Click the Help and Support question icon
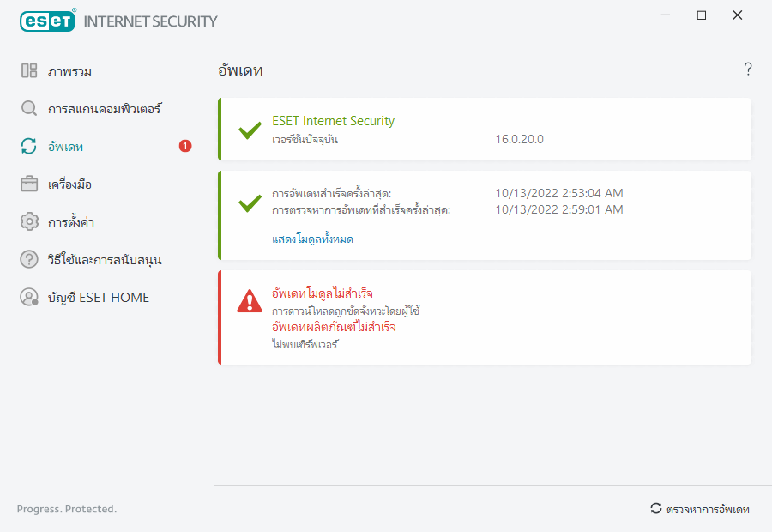Screen dimensions: 772x532 pos(29,259)
